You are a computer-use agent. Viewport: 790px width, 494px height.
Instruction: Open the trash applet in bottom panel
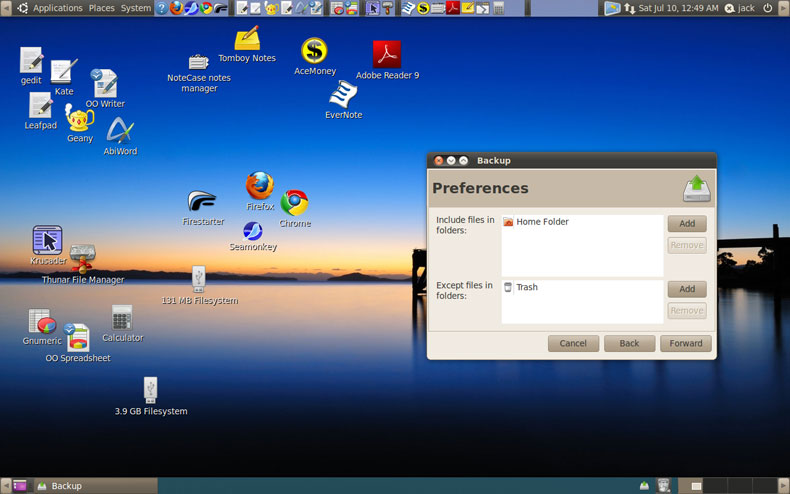coord(665,486)
